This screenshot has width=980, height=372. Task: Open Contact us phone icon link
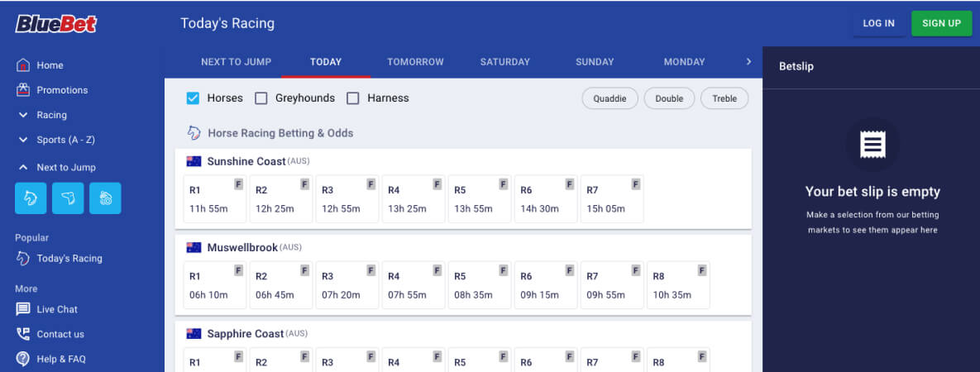click(x=23, y=334)
